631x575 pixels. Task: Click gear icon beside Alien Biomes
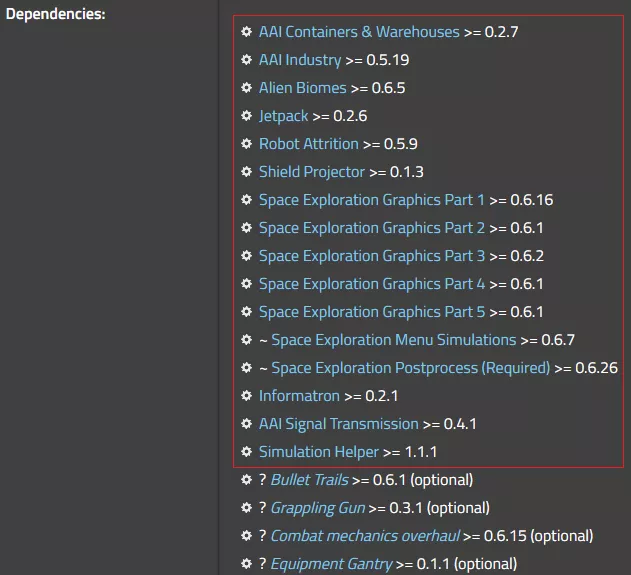coord(246,88)
